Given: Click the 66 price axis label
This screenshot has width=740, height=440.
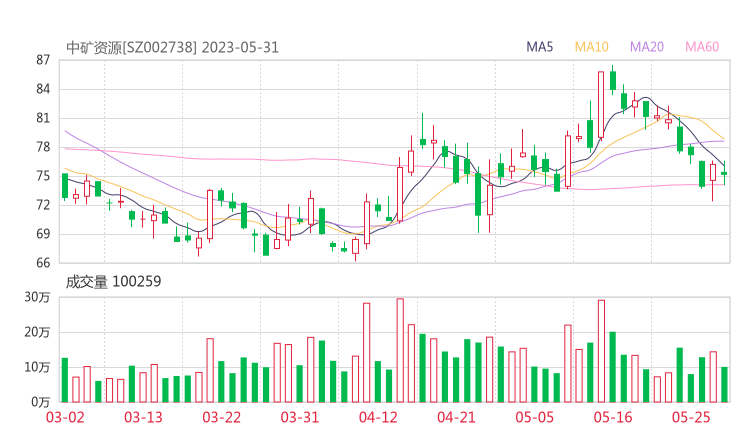Looking at the screenshot, I should point(43,263).
